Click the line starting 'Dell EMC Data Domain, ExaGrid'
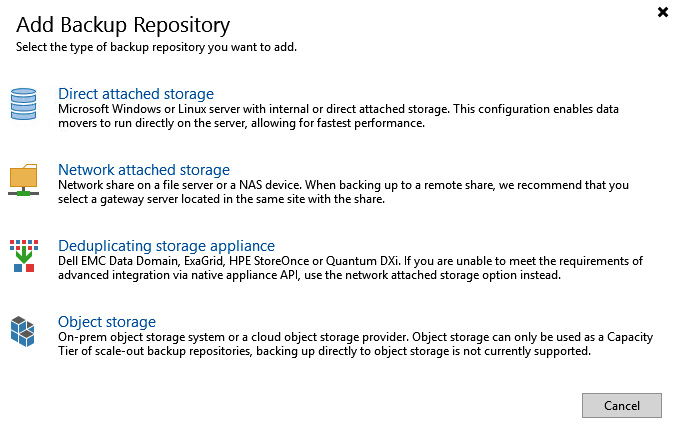Screen dimensions: 673x429 (x=350, y=261)
